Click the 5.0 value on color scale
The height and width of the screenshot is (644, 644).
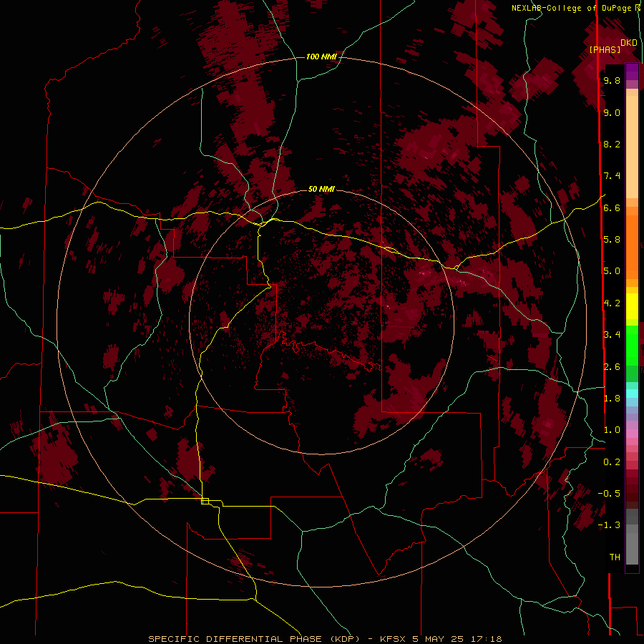[x=612, y=271]
